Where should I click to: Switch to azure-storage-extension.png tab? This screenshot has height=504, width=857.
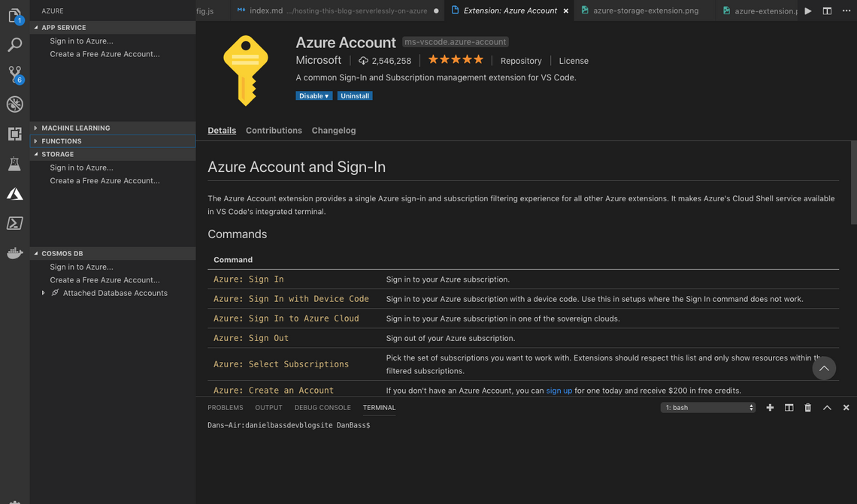point(645,11)
